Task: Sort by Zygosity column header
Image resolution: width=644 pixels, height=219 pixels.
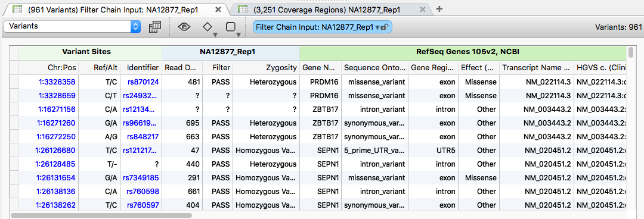Action: 266,68
